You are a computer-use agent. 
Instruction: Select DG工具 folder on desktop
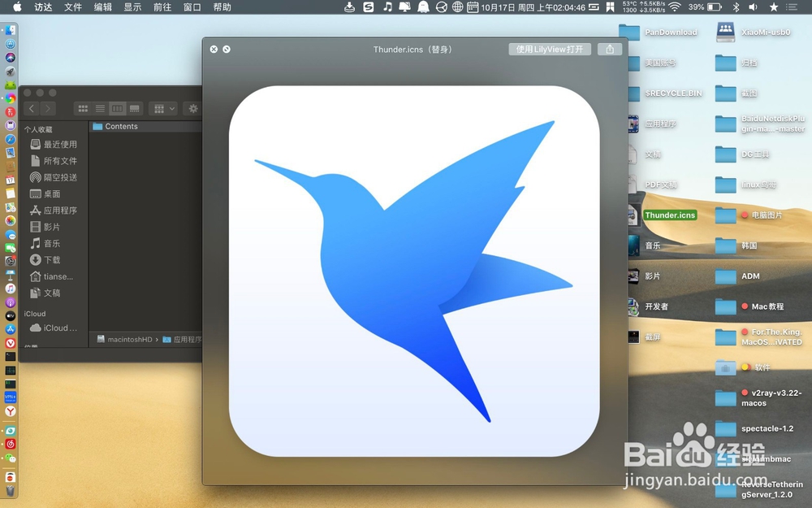[x=743, y=154]
